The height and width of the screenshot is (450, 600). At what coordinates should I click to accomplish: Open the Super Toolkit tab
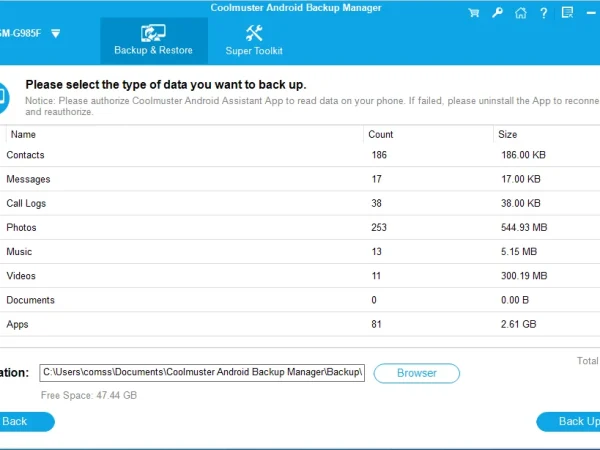click(254, 40)
